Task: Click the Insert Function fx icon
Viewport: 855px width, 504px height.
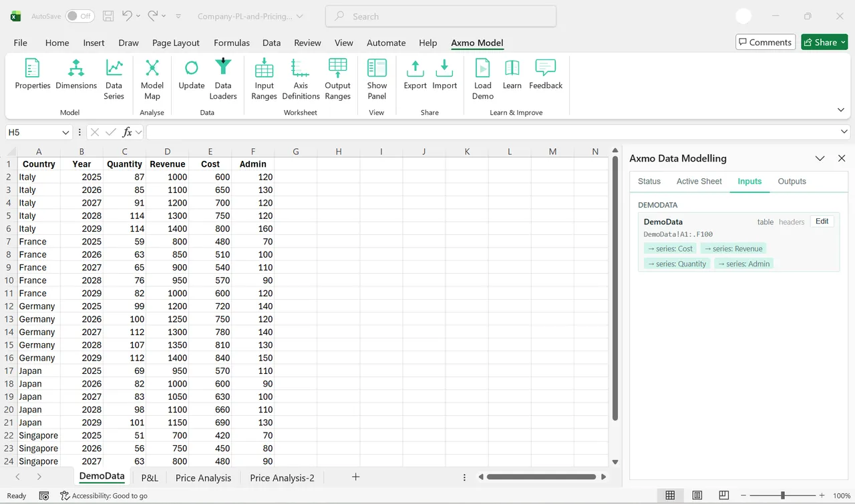Action: pyautogui.click(x=127, y=132)
